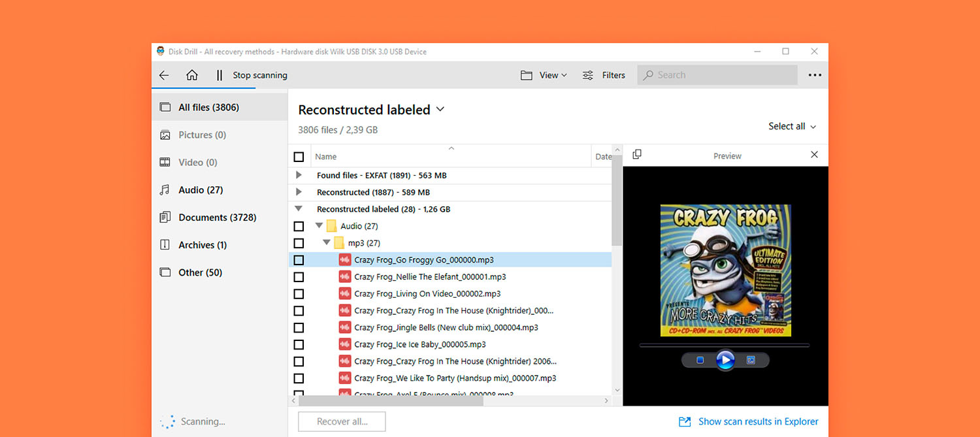This screenshot has width=980, height=437.
Task: Sort by the Name column header
Action: pyautogui.click(x=326, y=157)
